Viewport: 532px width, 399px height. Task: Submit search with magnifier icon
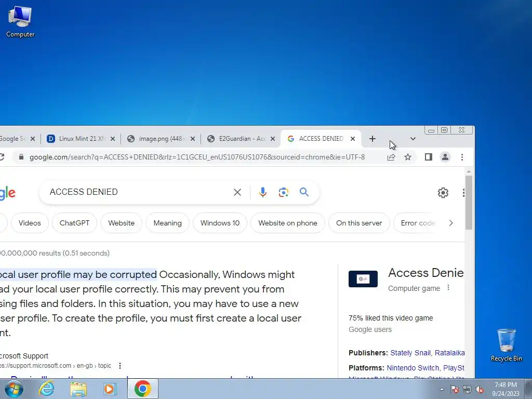tap(304, 192)
